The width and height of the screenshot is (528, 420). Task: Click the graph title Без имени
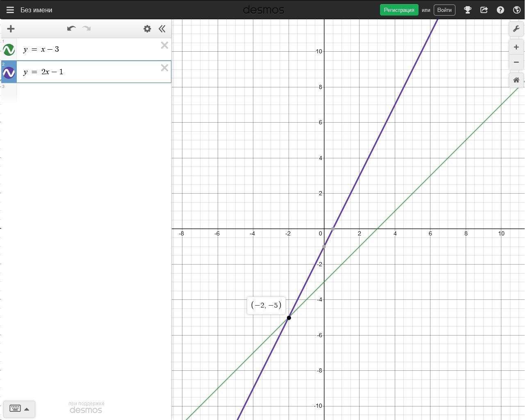[36, 10]
